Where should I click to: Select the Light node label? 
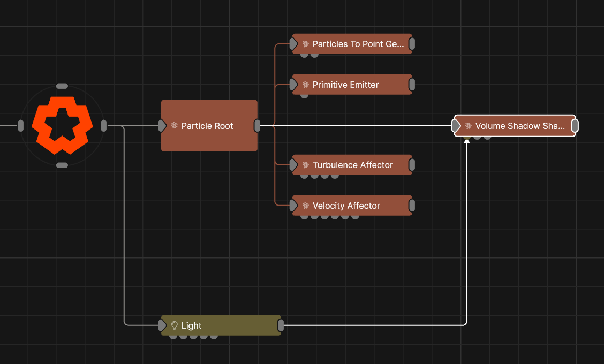click(192, 325)
